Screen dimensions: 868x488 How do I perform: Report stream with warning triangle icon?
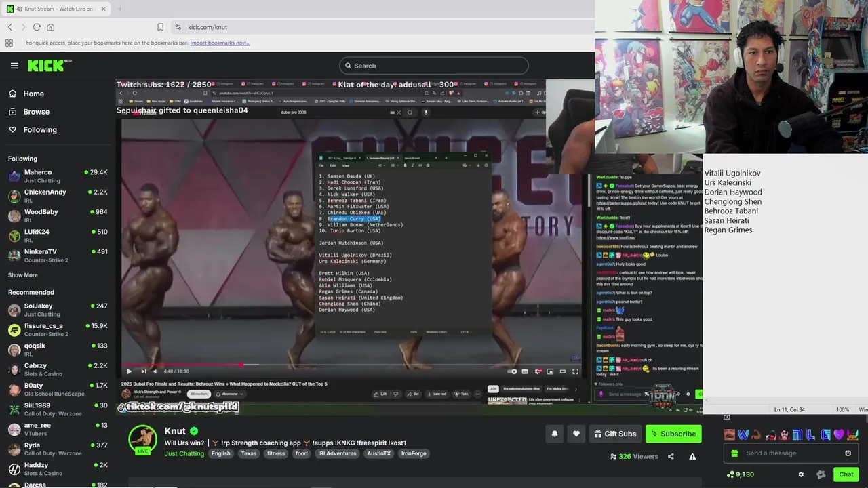[x=692, y=456]
